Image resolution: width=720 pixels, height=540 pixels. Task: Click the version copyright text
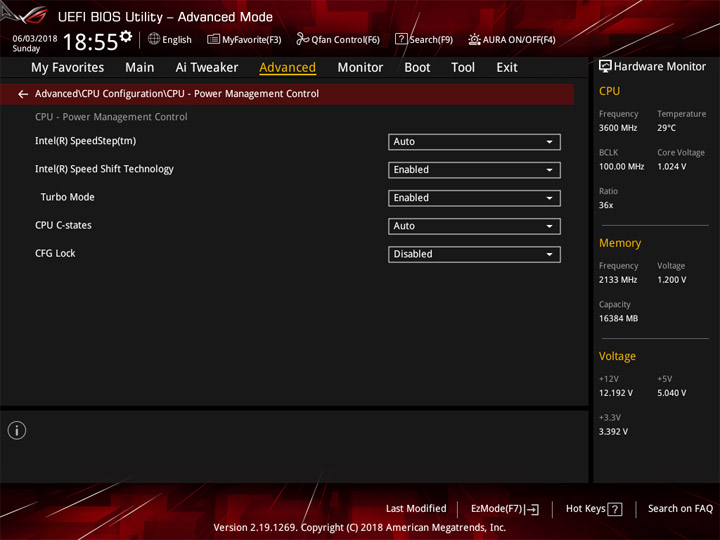coord(360,528)
